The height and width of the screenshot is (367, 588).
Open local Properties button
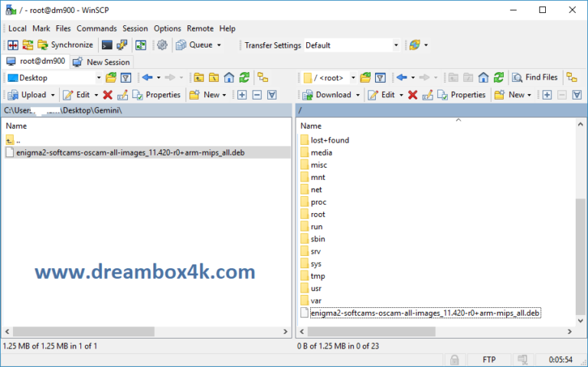(x=157, y=95)
